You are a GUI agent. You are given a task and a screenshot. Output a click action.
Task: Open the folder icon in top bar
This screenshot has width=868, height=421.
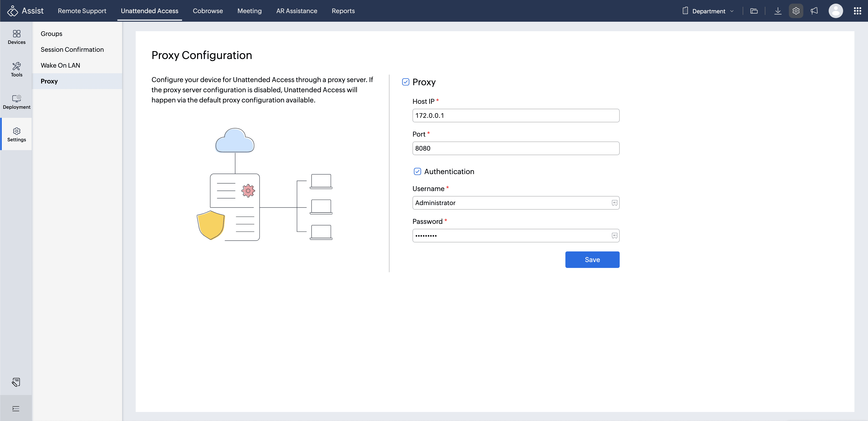(754, 11)
